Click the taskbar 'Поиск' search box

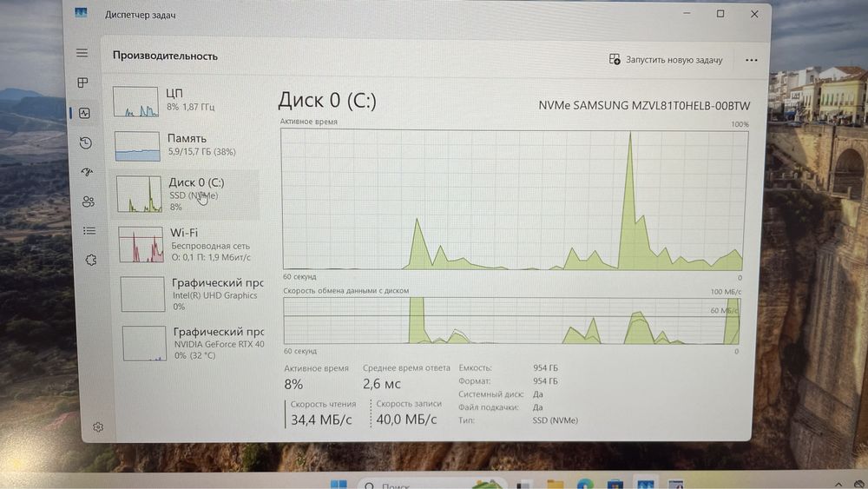tap(431, 483)
